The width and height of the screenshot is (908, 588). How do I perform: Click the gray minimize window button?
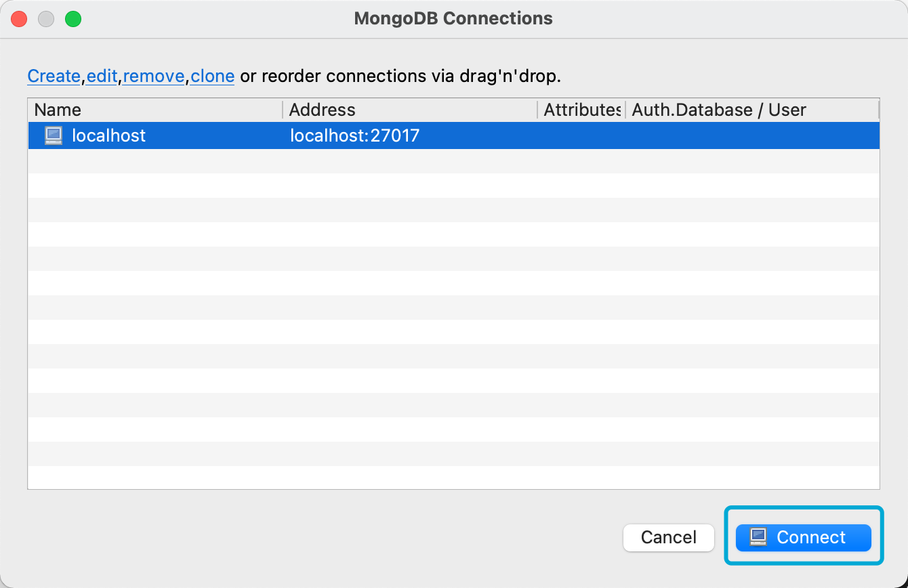point(46,19)
